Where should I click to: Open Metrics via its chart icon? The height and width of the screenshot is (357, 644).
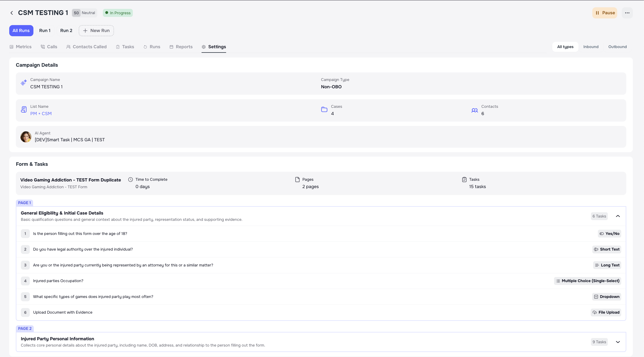click(x=11, y=46)
